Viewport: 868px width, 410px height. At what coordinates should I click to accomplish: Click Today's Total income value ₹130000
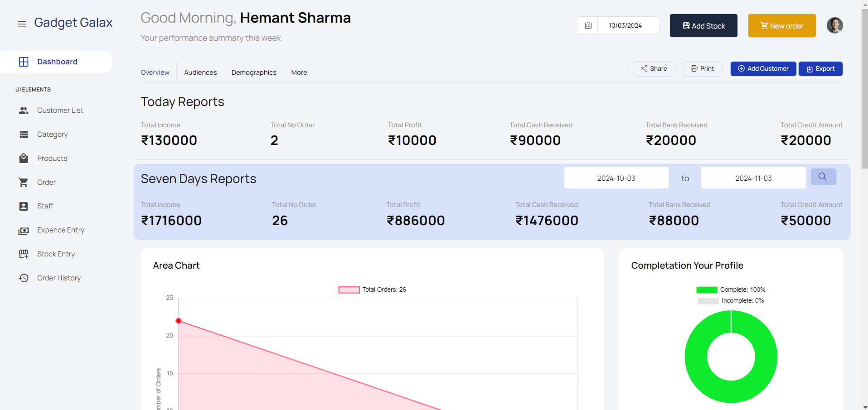tap(169, 140)
